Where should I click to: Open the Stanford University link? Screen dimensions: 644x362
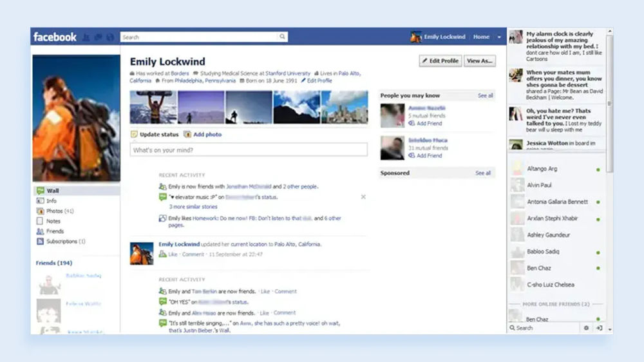tap(288, 73)
